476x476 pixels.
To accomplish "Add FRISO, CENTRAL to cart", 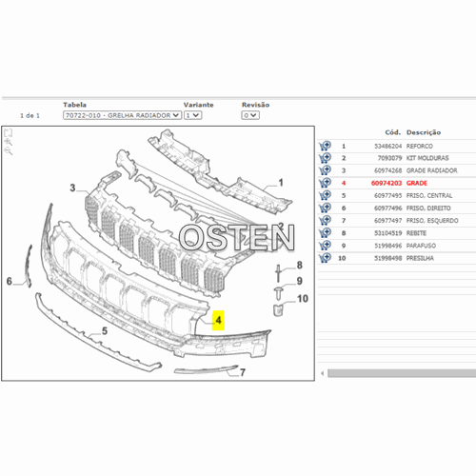I will tap(325, 195).
